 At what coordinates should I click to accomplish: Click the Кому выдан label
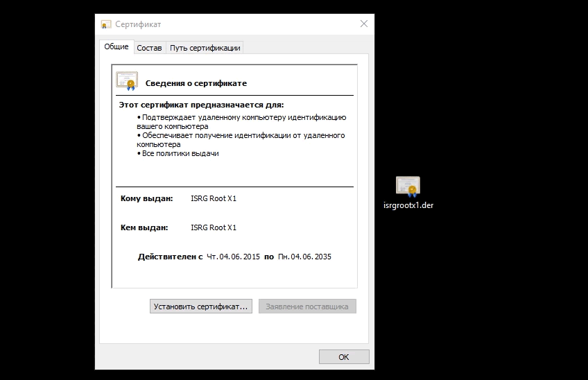click(x=146, y=198)
